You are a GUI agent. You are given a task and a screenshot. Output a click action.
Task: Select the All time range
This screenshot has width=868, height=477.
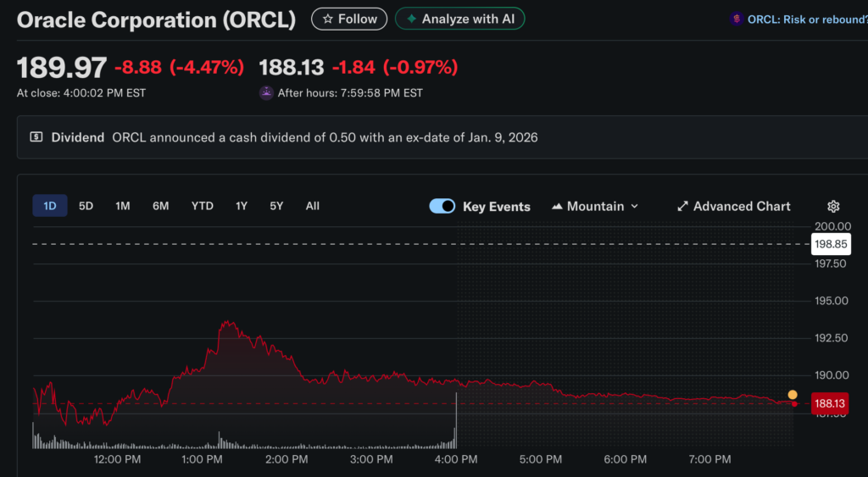pyautogui.click(x=312, y=206)
